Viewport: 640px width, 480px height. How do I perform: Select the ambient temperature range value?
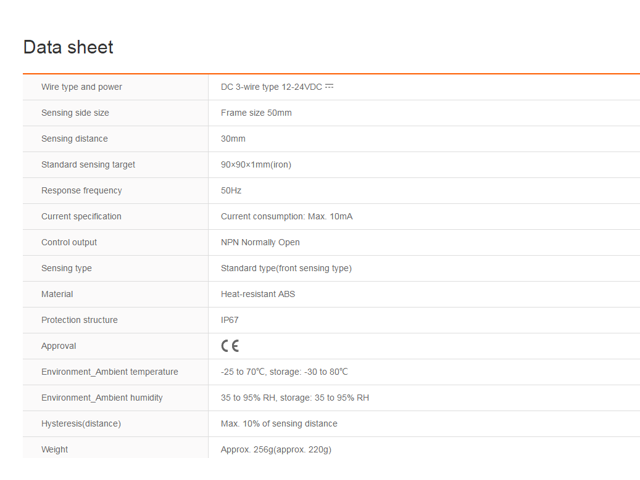tap(284, 372)
